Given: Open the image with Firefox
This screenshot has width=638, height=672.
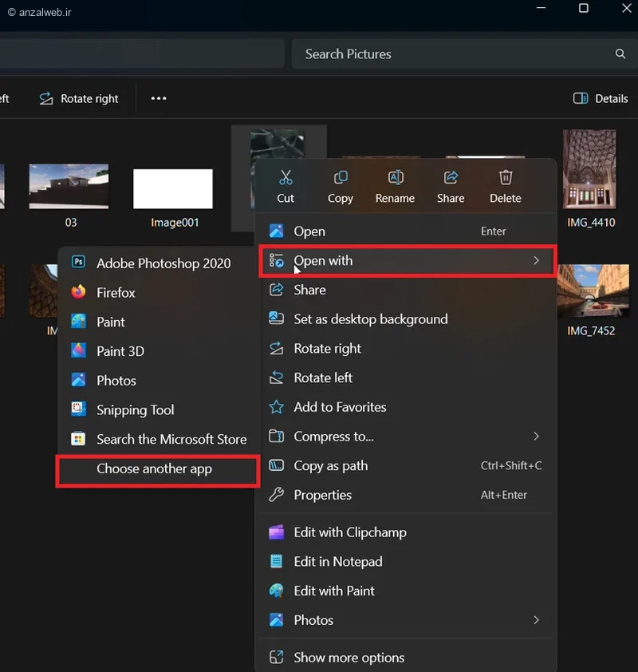Looking at the screenshot, I should pos(116,293).
